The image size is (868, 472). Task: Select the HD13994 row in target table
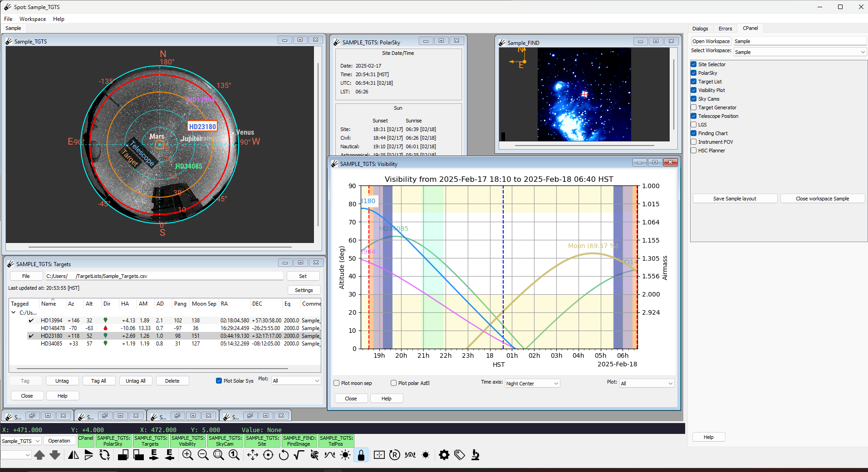click(165, 321)
